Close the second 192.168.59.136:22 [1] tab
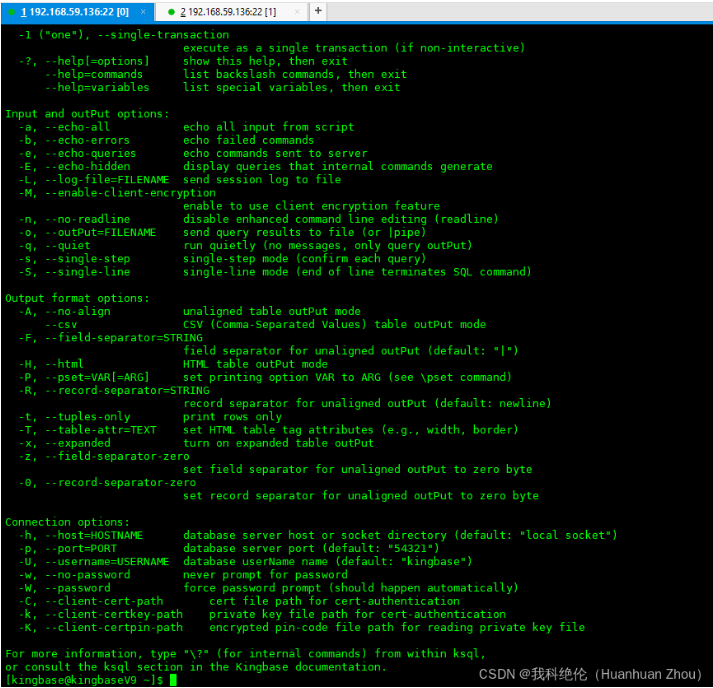The height and width of the screenshot is (688, 713). click(297, 12)
